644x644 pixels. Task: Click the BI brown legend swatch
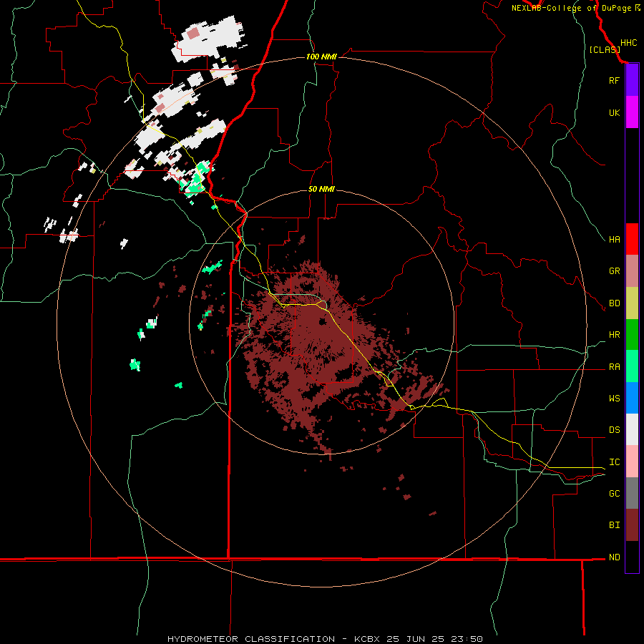click(x=632, y=525)
